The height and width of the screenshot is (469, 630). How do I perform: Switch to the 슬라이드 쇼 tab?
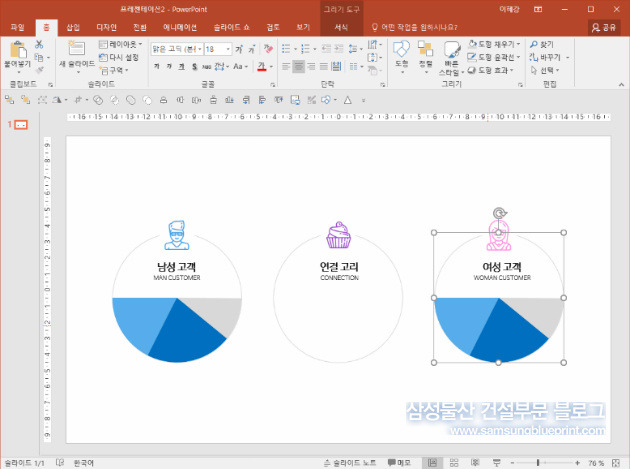(x=231, y=27)
